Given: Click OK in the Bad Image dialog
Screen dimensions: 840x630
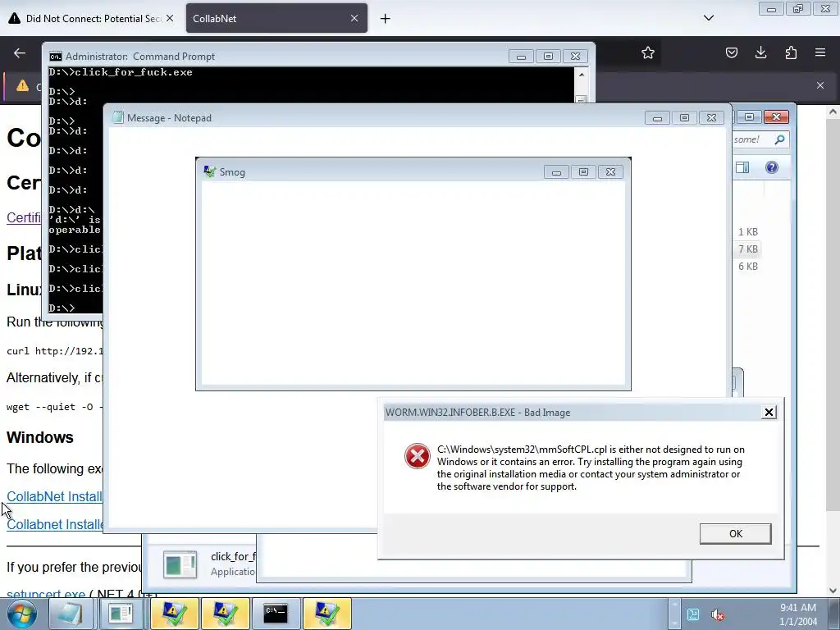Looking at the screenshot, I should (x=735, y=533).
